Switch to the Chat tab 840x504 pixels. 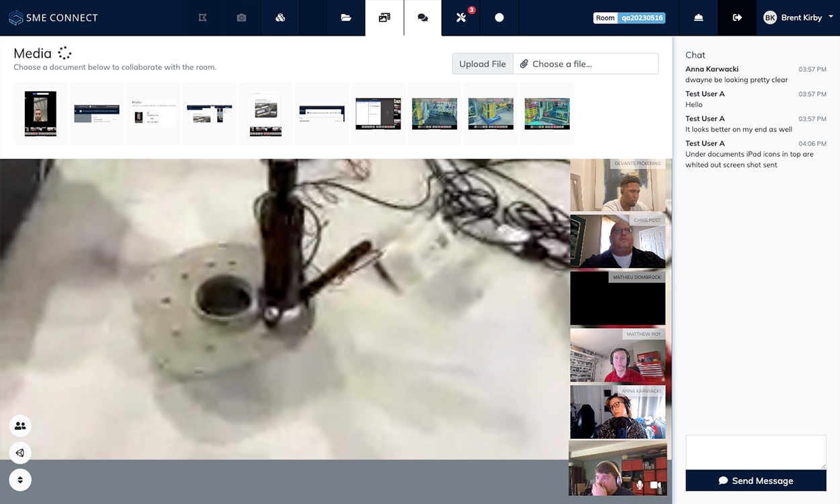point(423,18)
